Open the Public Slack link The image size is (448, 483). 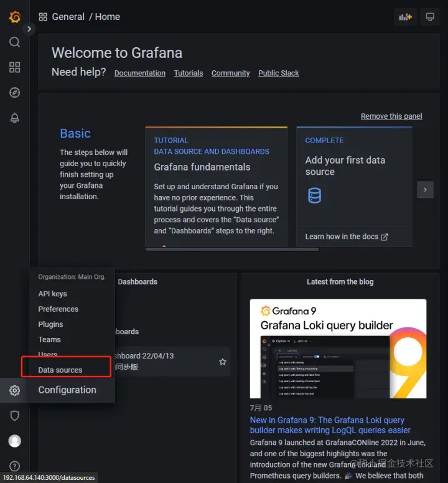[278, 73]
